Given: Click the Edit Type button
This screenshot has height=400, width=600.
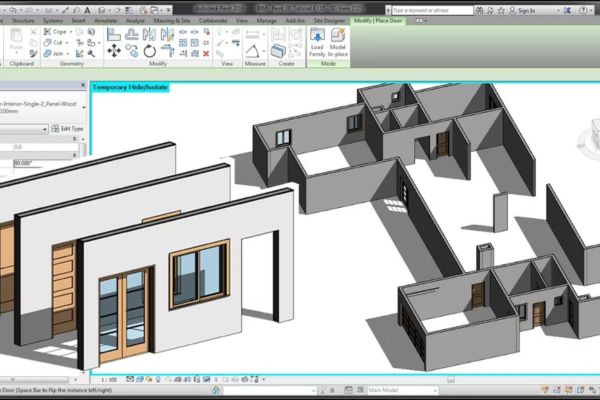Looking at the screenshot, I should point(67,129).
